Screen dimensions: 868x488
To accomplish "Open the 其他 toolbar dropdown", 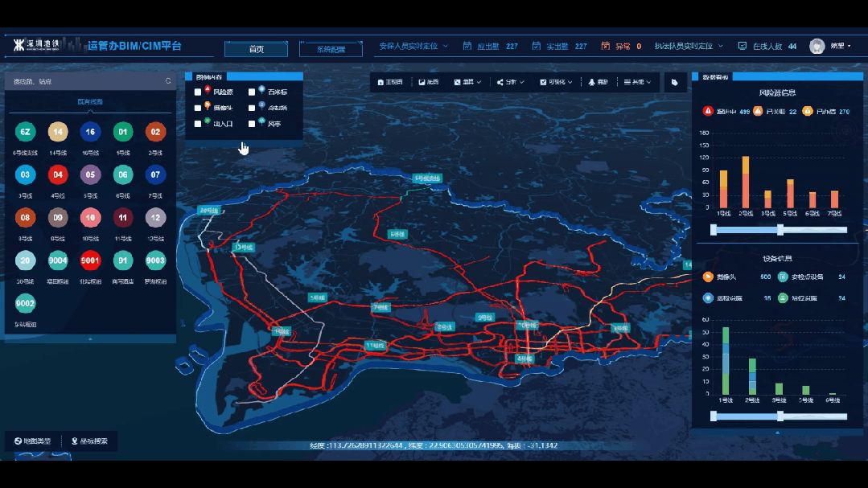I will coord(638,82).
